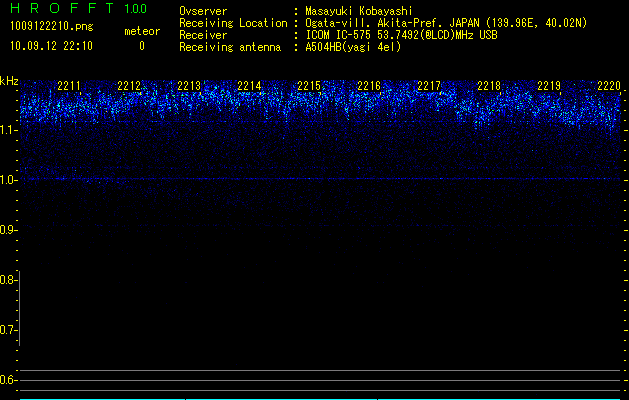Click the Ovserver field label
Viewport: 629px width, 400px height.
tap(203, 11)
